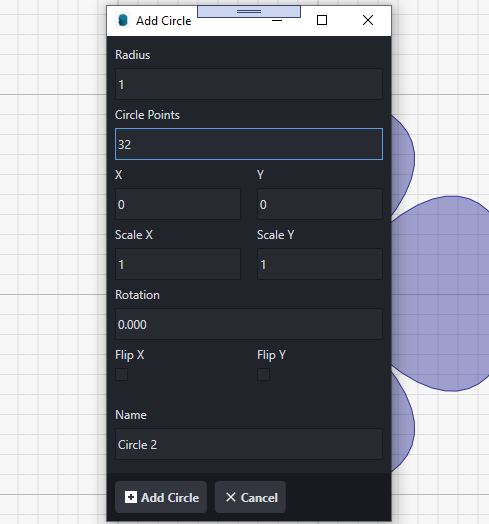
Task: Click the X position field
Action: coord(178,204)
